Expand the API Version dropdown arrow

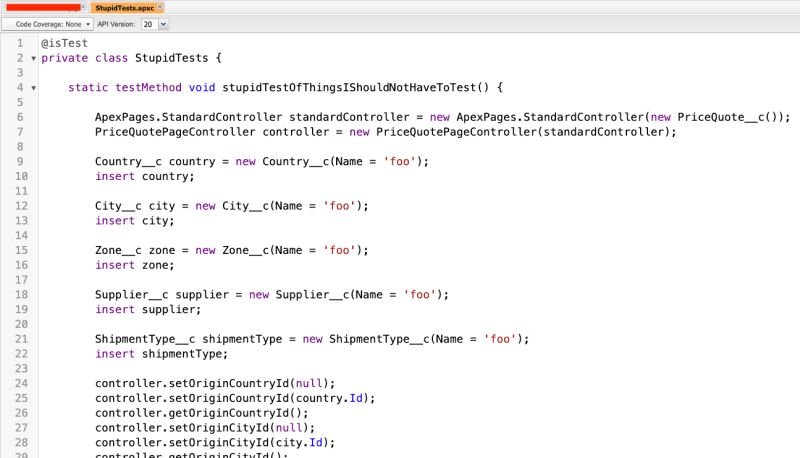(163, 24)
